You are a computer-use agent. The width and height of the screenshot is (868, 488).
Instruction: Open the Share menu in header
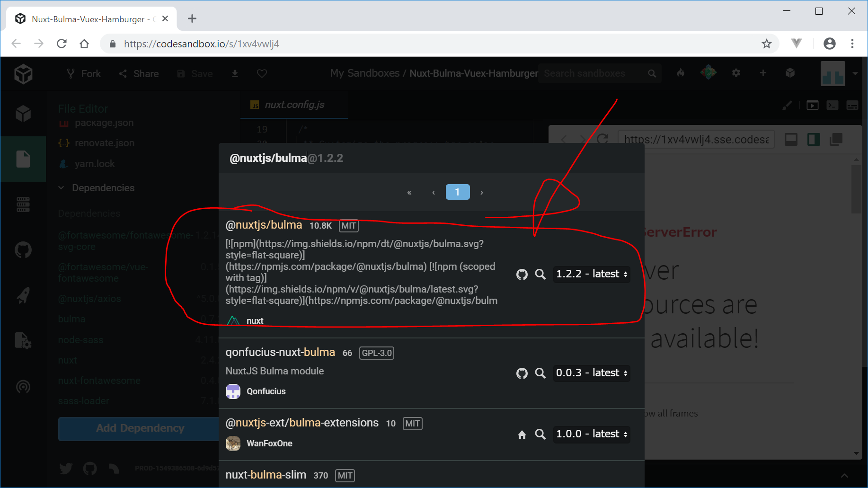[x=139, y=74]
